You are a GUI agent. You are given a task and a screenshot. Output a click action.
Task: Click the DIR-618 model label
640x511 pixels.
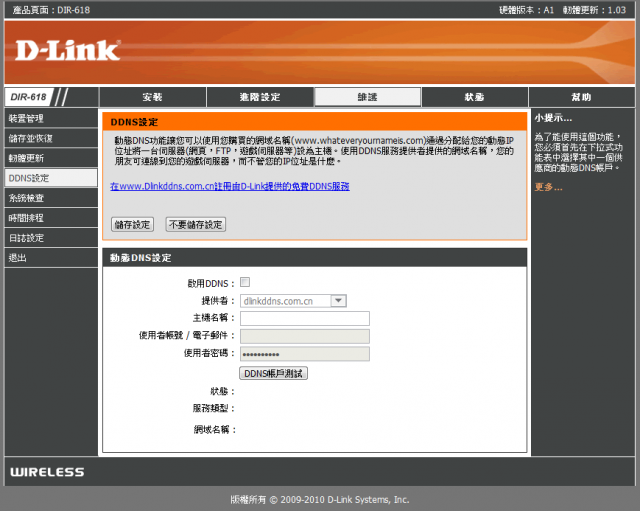pyautogui.click(x=29, y=97)
